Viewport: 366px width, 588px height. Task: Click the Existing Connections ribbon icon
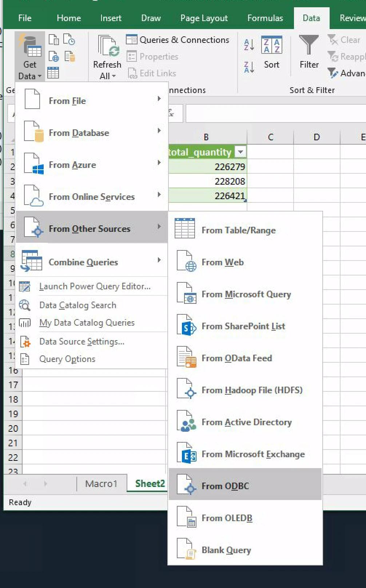point(69,56)
